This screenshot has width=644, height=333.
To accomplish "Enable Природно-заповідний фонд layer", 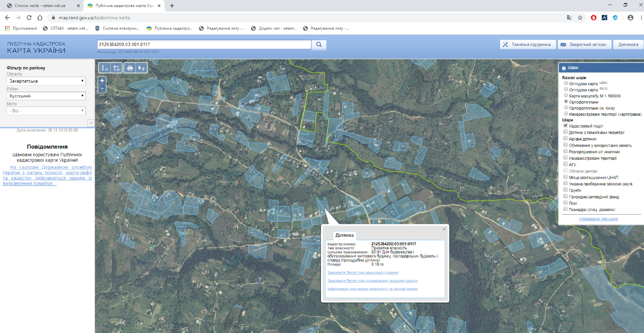I will click(x=566, y=197).
